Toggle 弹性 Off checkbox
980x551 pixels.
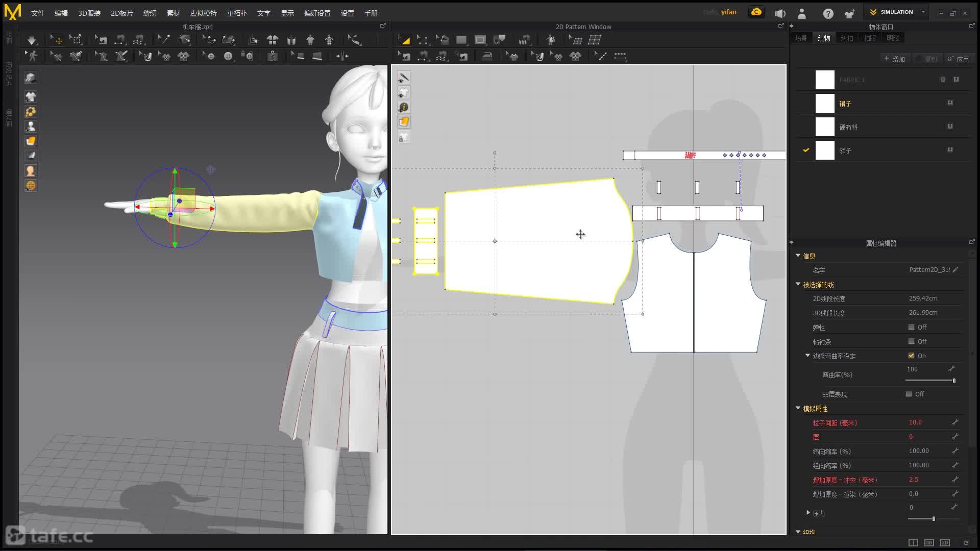click(911, 327)
